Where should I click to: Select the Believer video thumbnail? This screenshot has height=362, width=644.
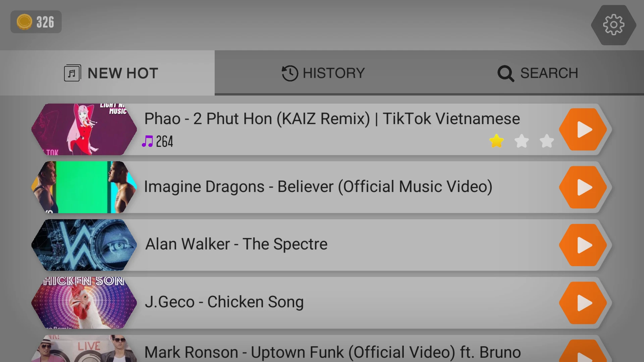click(84, 187)
